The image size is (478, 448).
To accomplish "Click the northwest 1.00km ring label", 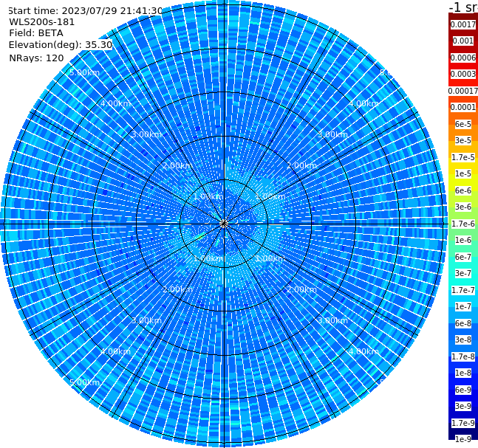I will 208,196.
